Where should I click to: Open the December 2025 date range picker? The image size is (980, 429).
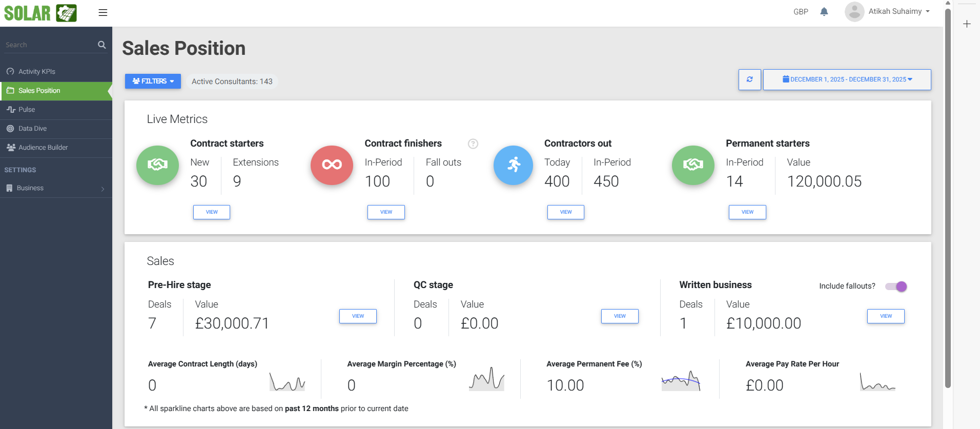point(847,79)
